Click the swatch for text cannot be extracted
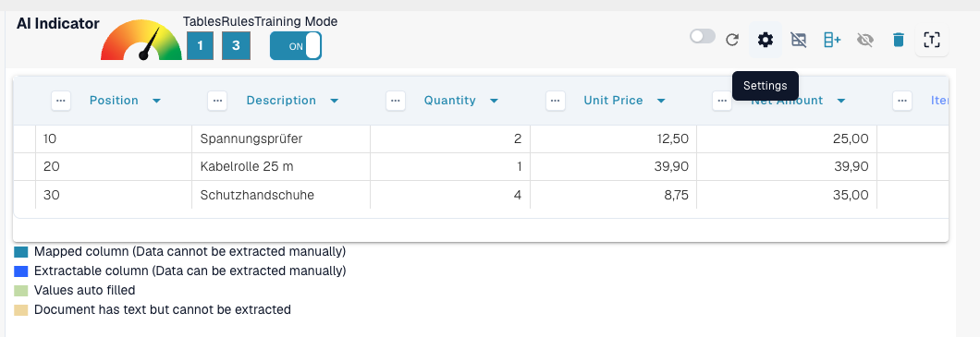The height and width of the screenshot is (337, 980). (21, 310)
